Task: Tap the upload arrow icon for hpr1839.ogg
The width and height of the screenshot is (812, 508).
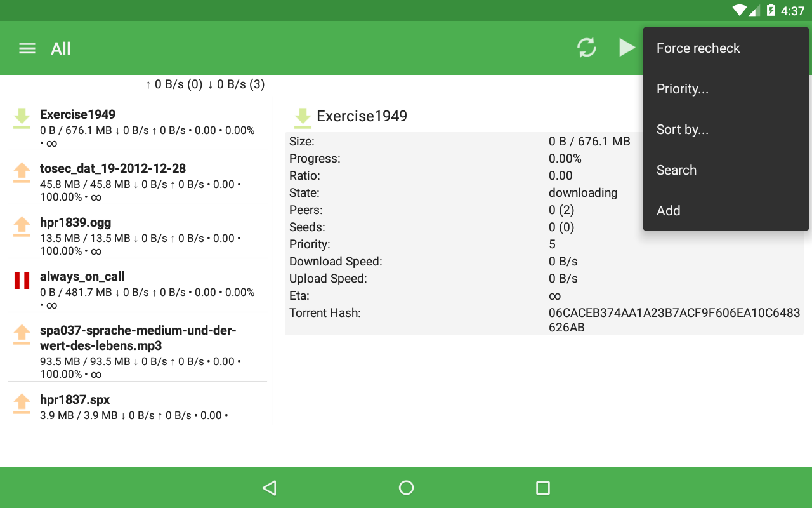Action: click(x=22, y=227)
